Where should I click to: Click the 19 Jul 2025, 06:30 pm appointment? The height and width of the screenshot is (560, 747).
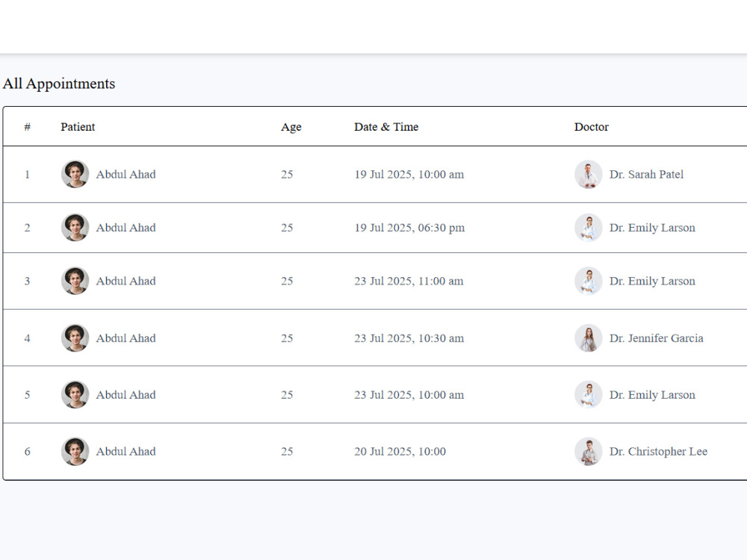pyautogui.click(x=409, y=228)
